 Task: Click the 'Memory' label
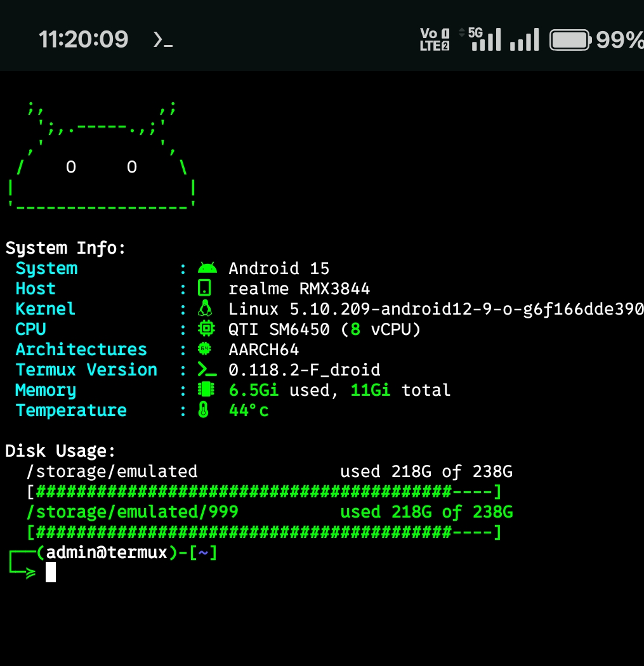pyautogui.click(x=46, y=390)
